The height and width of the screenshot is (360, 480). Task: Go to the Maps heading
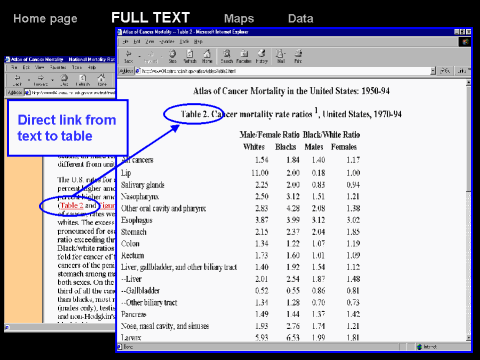click(239, 18)
